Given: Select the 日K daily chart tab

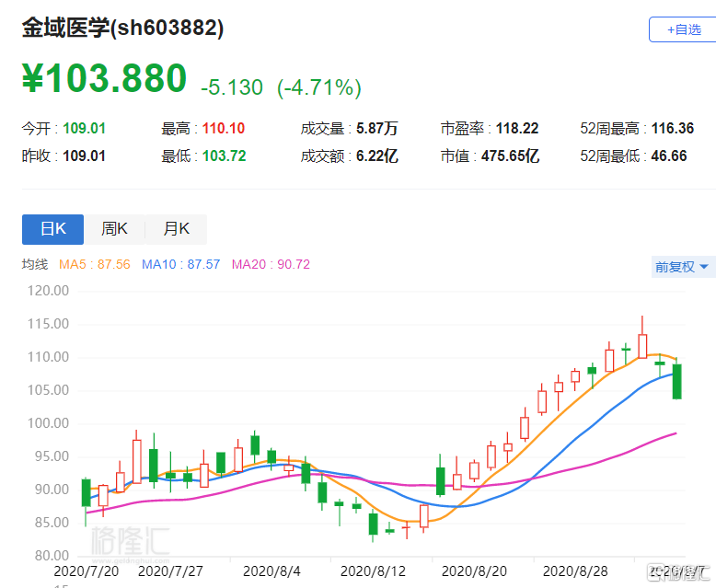Looking at the screenshot, I should 52,229.
